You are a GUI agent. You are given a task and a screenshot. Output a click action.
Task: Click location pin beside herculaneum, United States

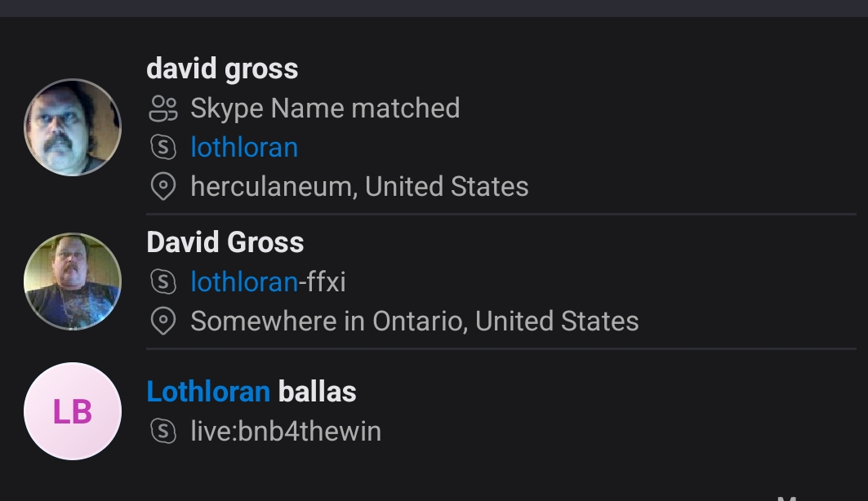163,186
